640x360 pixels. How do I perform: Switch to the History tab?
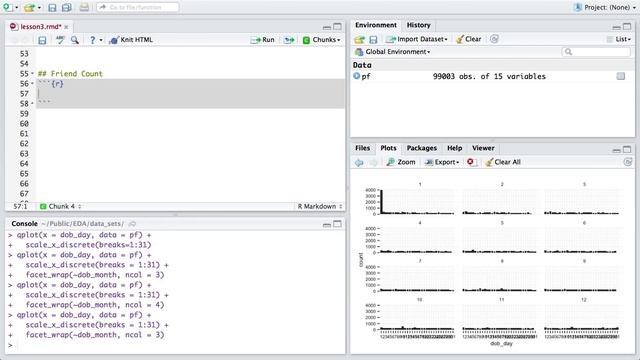coord(418,25)
